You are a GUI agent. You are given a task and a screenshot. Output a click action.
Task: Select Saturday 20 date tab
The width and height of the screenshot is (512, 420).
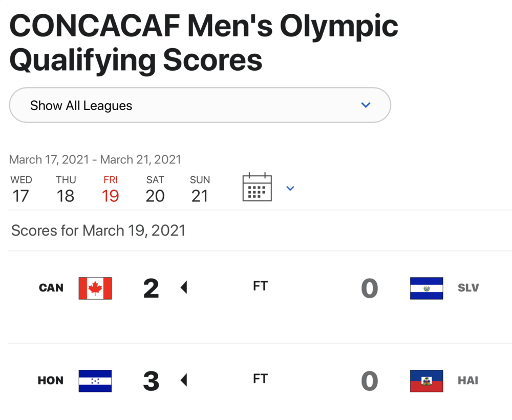click(x=155, y=188)
